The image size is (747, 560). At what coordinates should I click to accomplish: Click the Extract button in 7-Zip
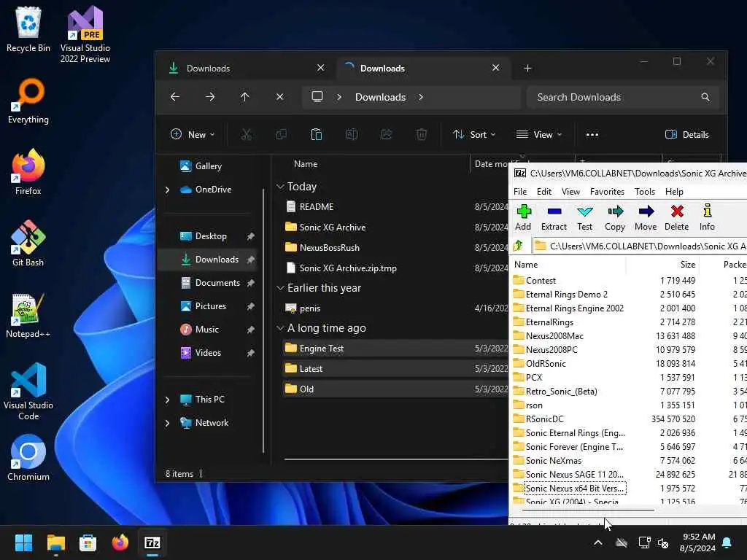(x=554, y=217)
